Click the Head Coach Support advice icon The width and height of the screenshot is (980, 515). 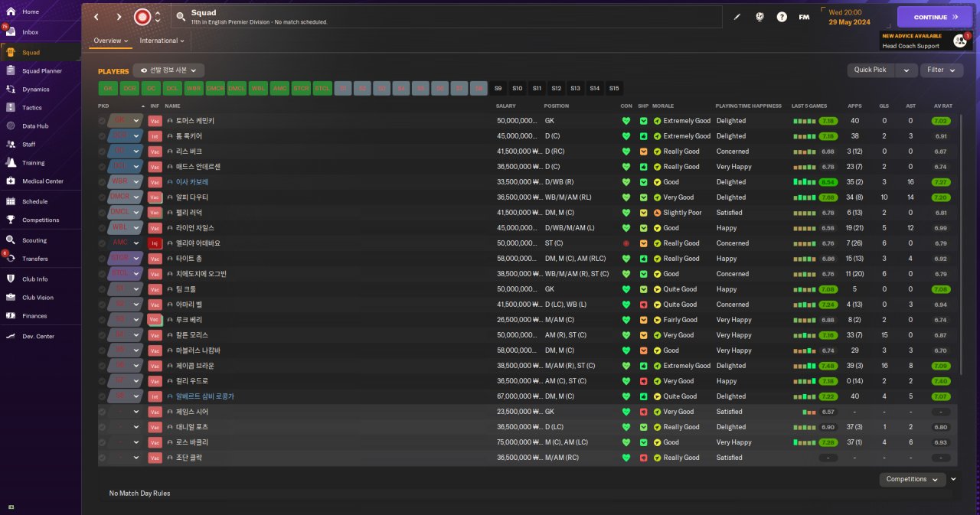click(959, 41)
